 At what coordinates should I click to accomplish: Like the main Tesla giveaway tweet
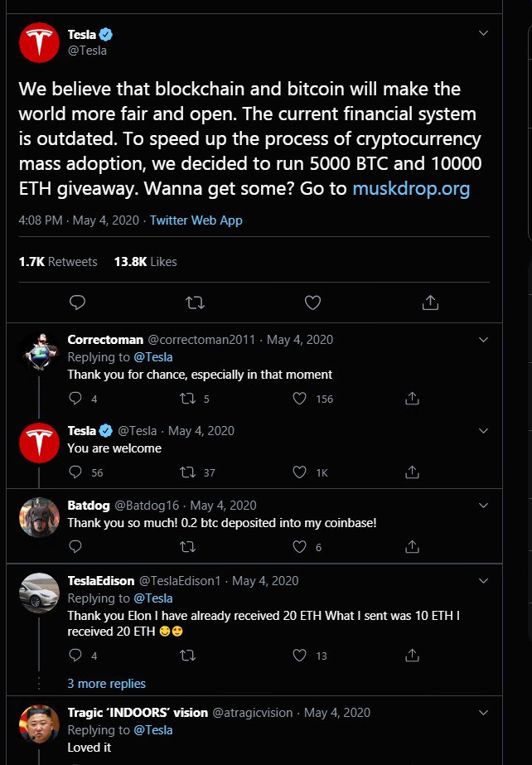312,303
